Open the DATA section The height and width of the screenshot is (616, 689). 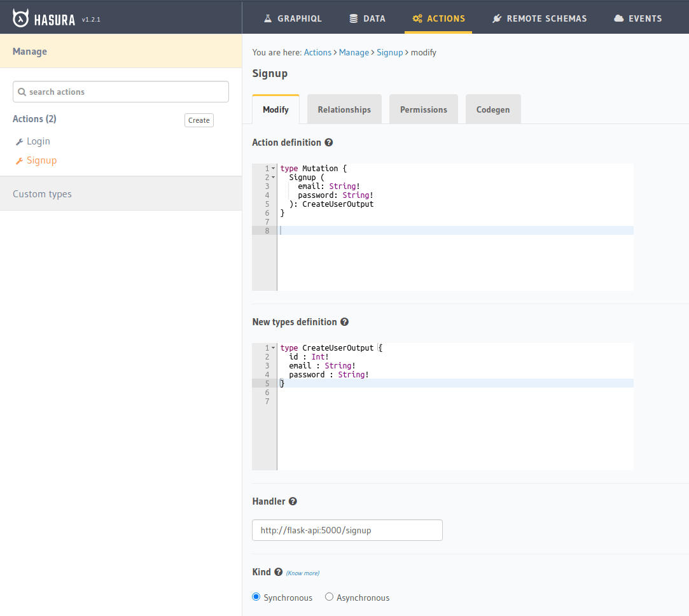tap(367, 18)
